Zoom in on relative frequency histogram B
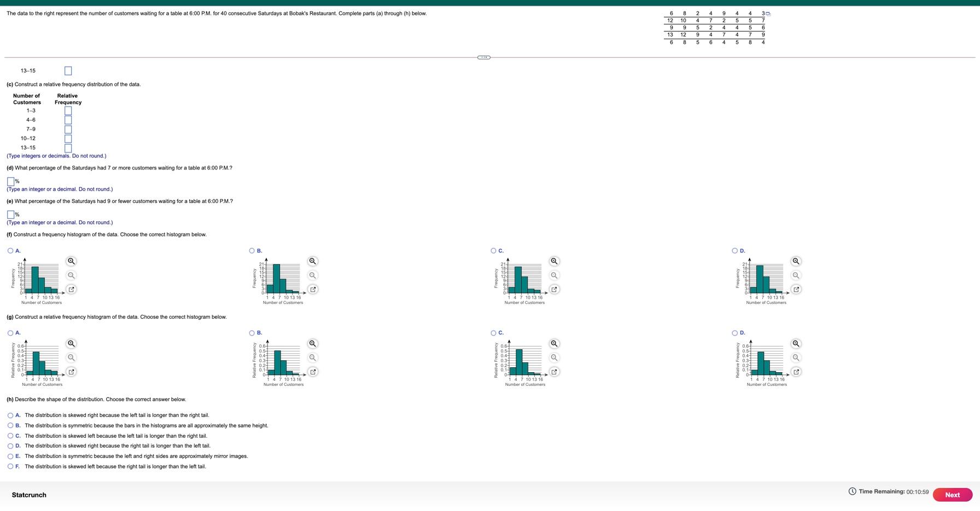The height and width of the screenshot is (511, 980). tap(312, 344)
